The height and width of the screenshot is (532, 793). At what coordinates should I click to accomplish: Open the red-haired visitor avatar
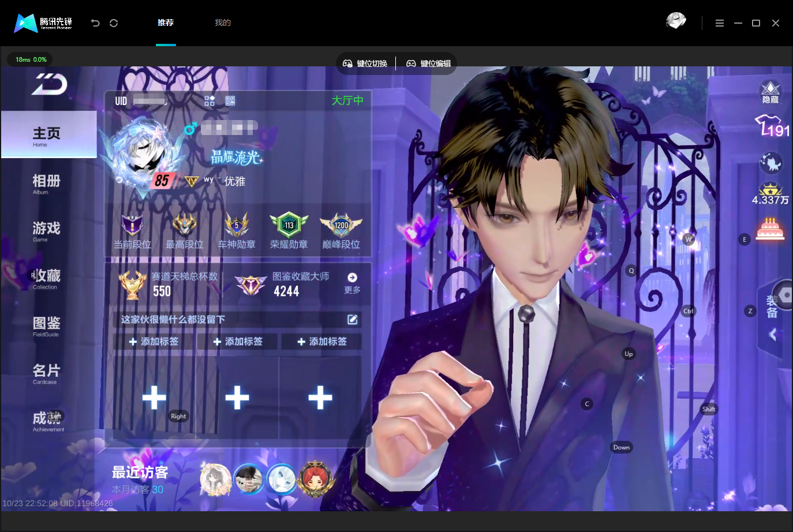click(x=315, y=479)
